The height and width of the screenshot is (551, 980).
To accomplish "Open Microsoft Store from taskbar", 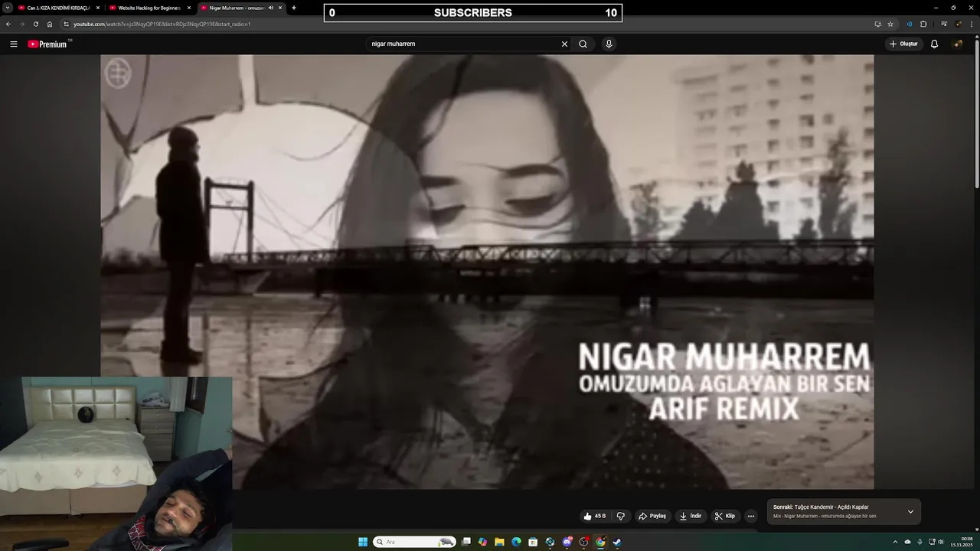I will coord(533,542).
